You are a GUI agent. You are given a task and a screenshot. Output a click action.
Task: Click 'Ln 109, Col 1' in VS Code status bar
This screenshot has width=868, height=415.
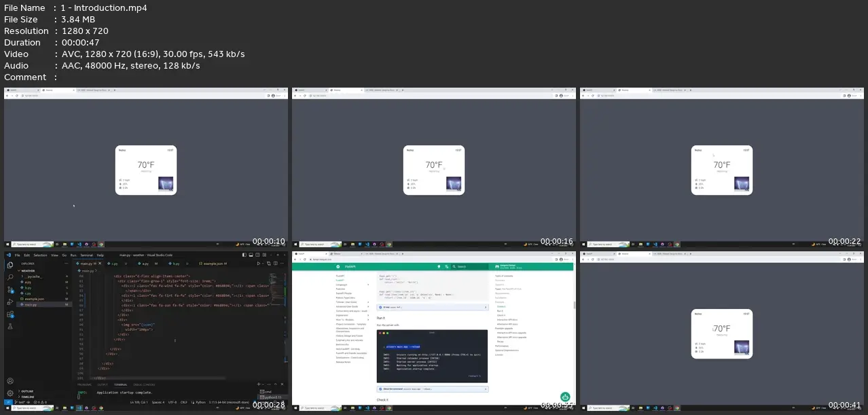[139, 402]
